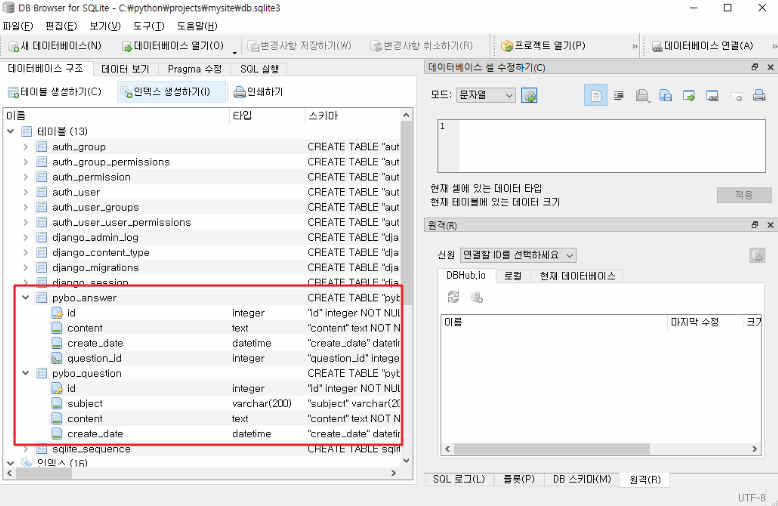
Task: Switch to the current database tab in remote panel
Action: click(x=577, y=276)
